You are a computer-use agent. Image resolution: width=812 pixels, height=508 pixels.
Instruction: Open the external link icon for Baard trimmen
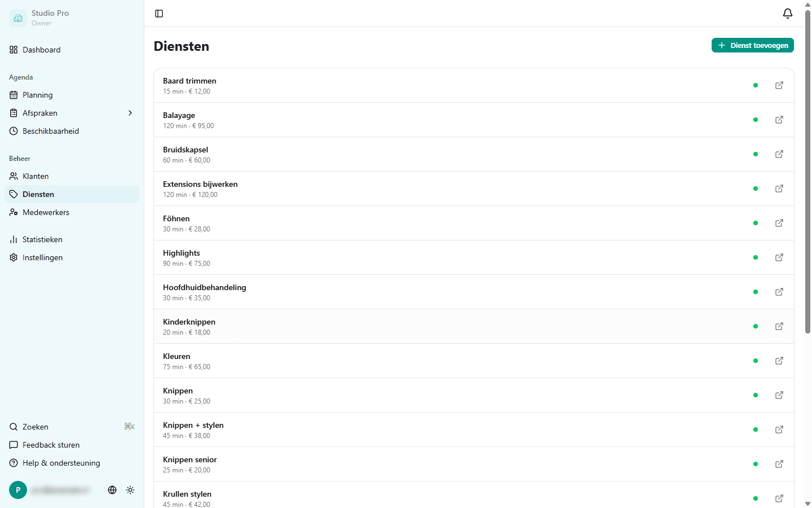click(x=779, y=85)
